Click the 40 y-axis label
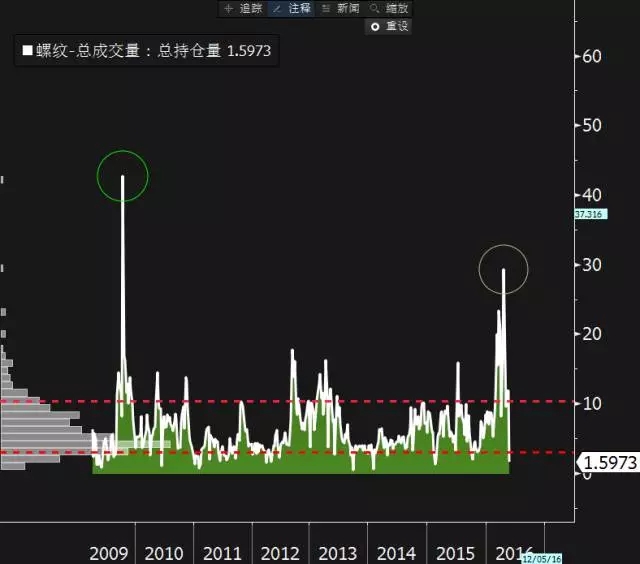 pyautogui.click(x=592, y=195)
